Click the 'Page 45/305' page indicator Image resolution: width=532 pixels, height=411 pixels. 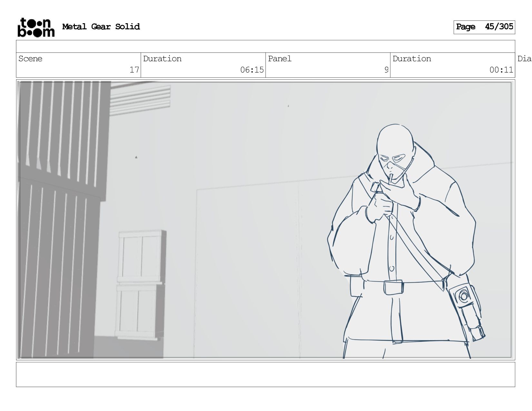(x=484, y=27)
